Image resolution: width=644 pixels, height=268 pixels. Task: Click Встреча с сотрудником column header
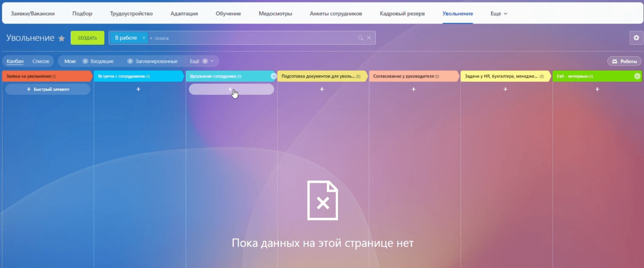point(139,76)
